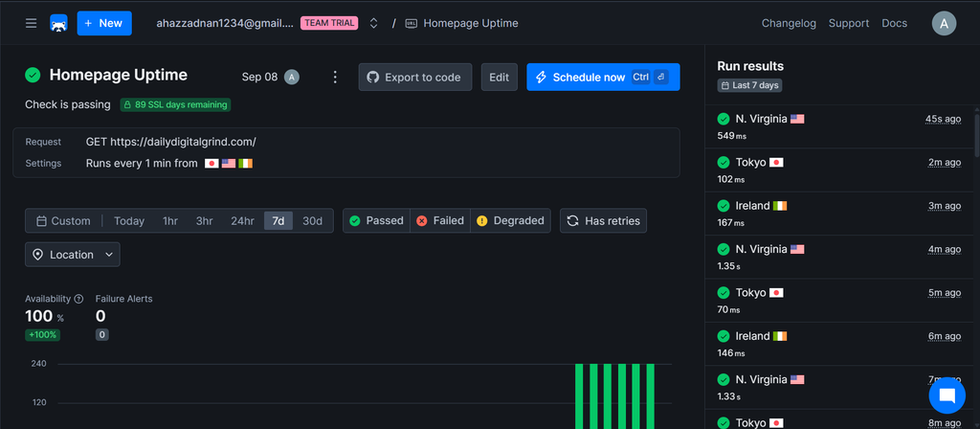This screenshot has height=429, width=980.
Task: Click the +100% availability change badge
Action: [x=42, y=334]
